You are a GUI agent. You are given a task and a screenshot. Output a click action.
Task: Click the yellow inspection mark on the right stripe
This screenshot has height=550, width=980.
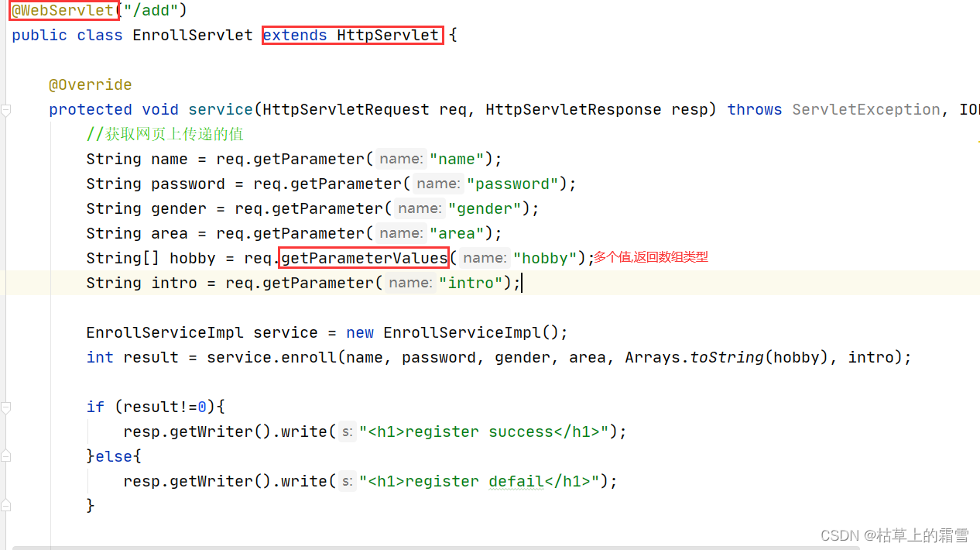[977, 143]
